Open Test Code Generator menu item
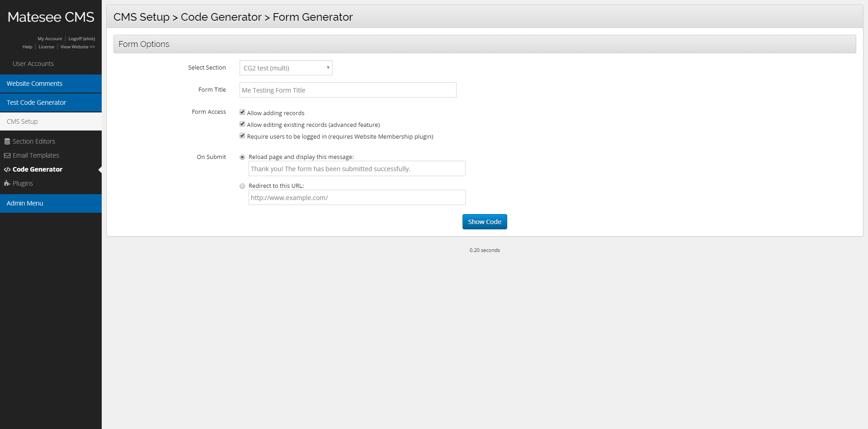The height and width of the screenshot is (429, 868). (x=36, y=103)
